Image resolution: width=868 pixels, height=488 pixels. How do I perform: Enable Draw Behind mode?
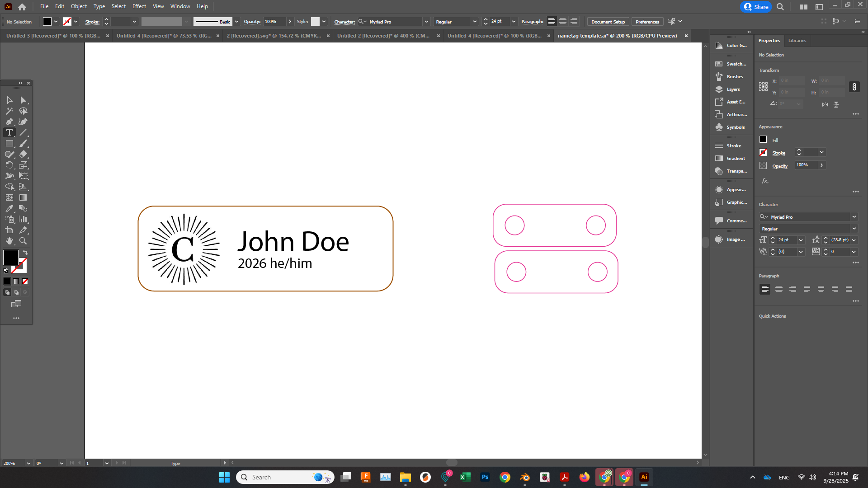pos(16,292)
